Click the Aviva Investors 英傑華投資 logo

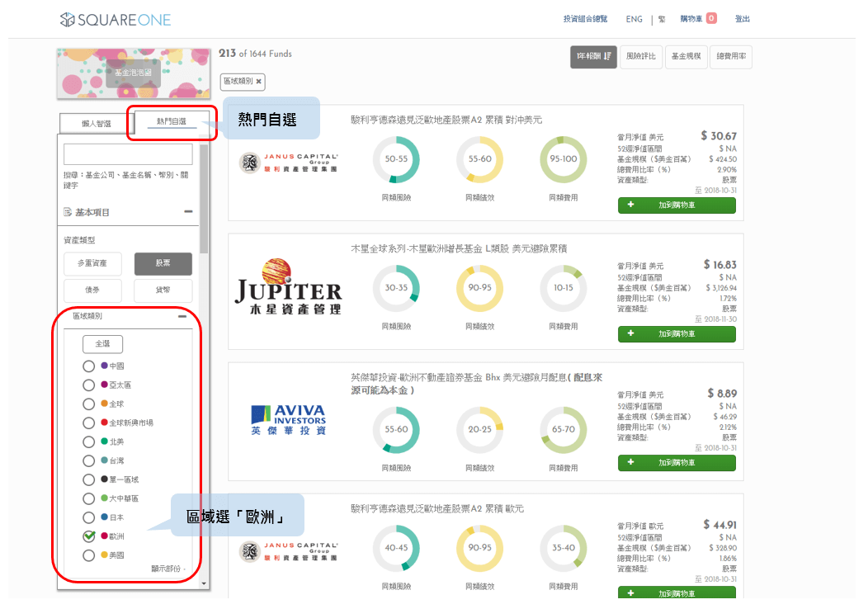289,420
